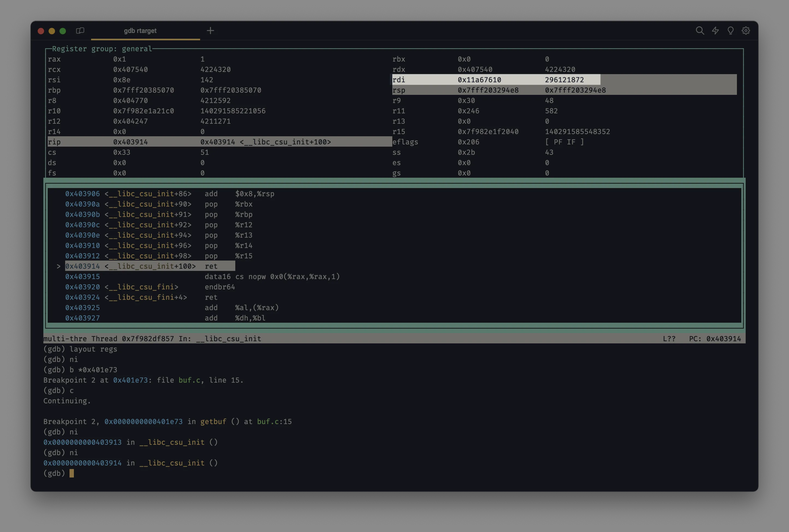Click buf.c in breakpoint file line
Image resolution: width=789 pixels, height=532 pixels.
point(189,380)
